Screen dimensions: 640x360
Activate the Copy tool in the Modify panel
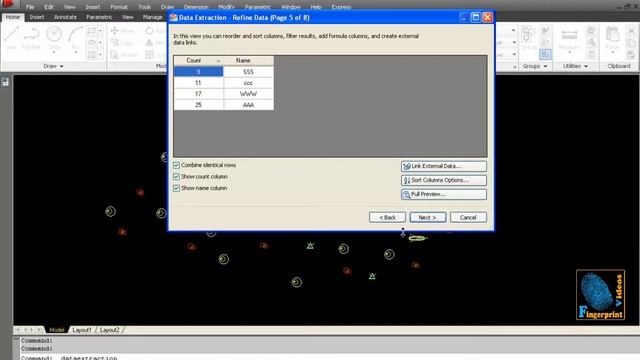pos(122,42)
